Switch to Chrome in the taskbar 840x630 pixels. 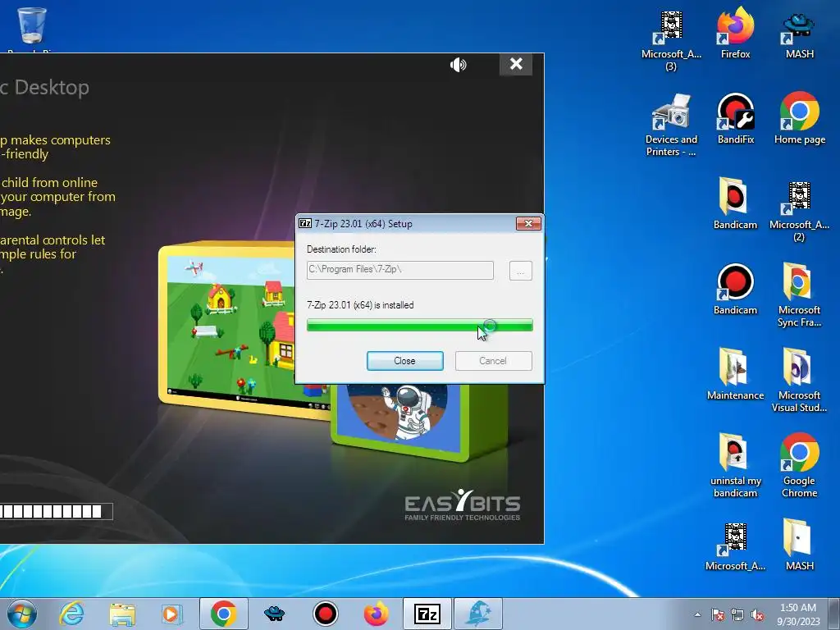click(x=224, y=614)
